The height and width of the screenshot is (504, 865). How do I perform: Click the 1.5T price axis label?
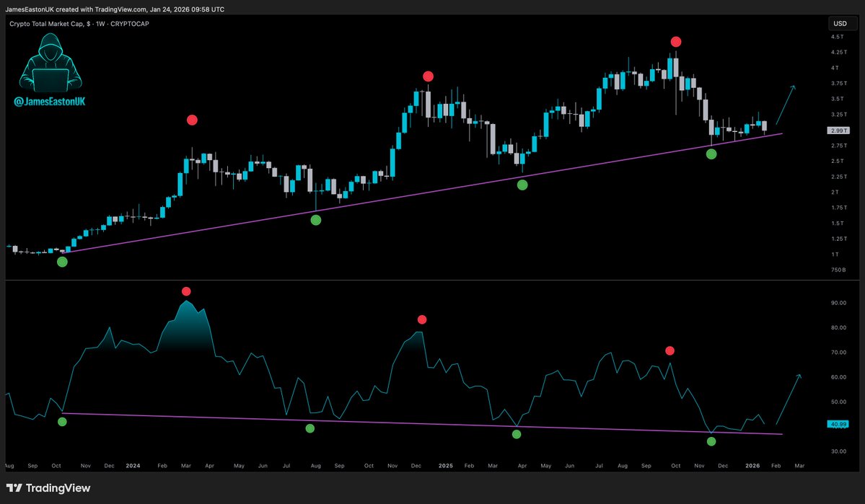[837, 224]
